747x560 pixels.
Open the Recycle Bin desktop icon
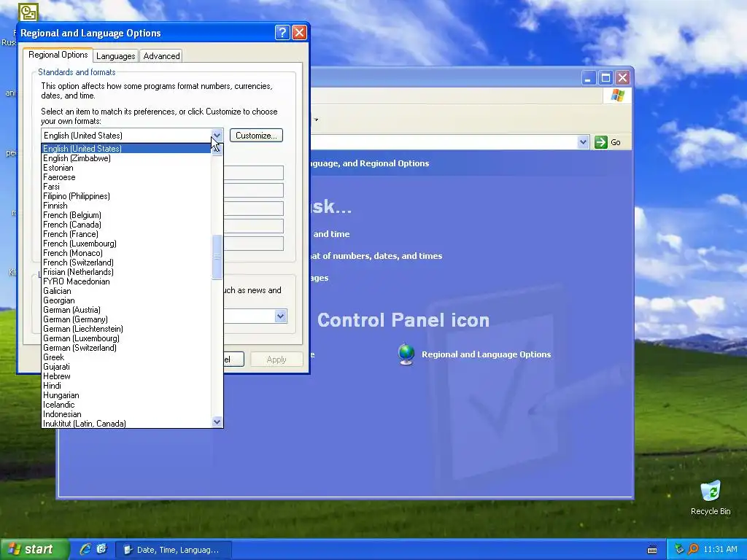pyautogui.click(x=711, y=497)
